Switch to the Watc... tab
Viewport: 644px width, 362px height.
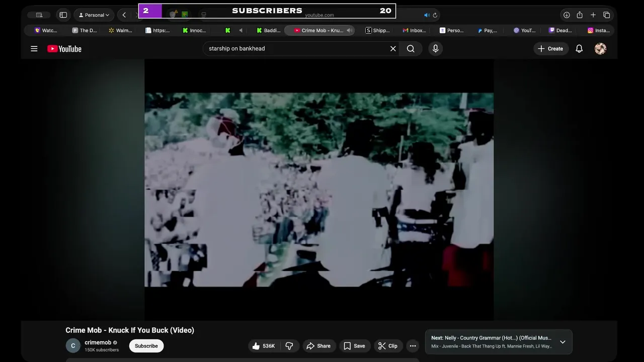pos(46,31)
